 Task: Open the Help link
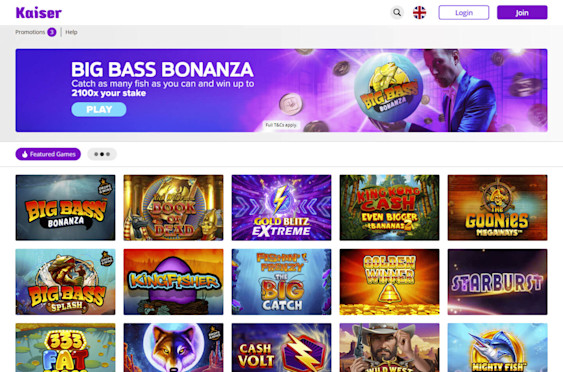click(x=71, y=32)
